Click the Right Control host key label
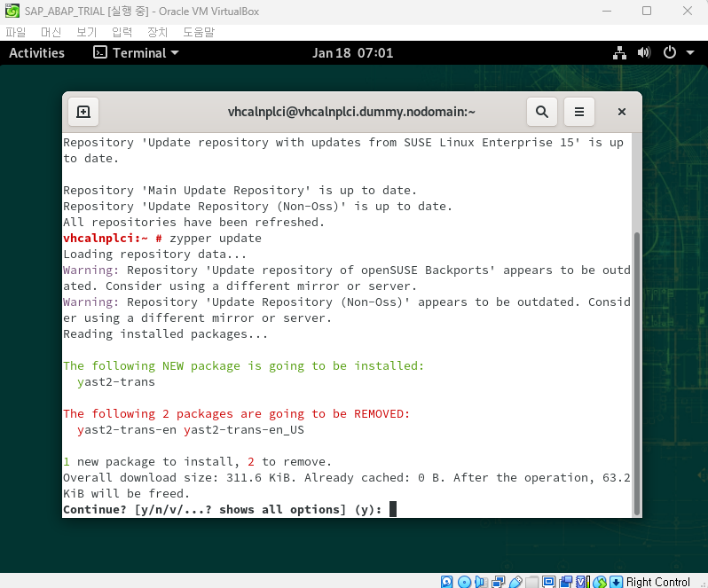Viewport: 708px width, 588px height. (658, 582)
